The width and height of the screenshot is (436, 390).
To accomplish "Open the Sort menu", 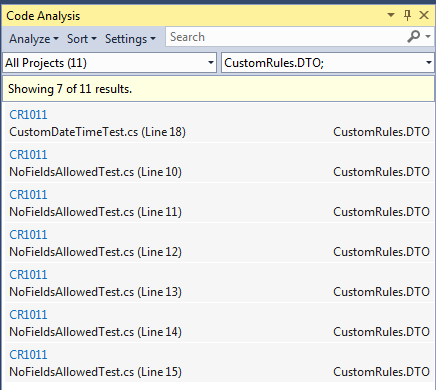I will 82,39.
